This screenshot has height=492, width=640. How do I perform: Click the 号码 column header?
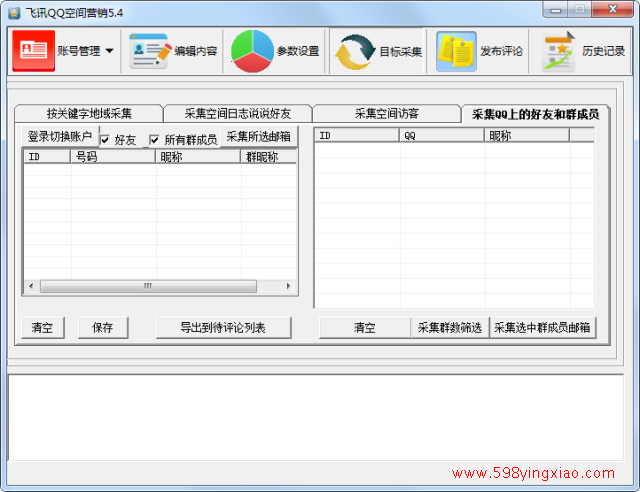coord(113,156)
